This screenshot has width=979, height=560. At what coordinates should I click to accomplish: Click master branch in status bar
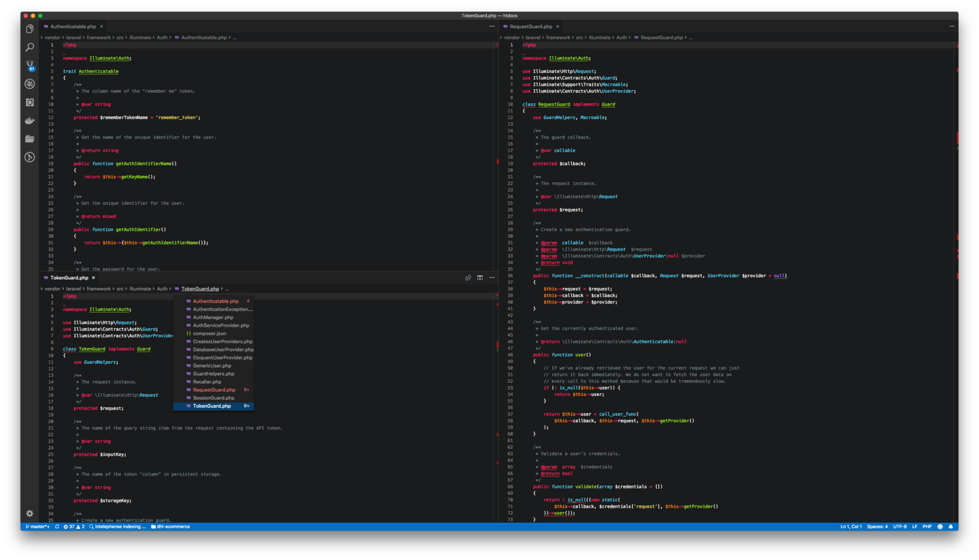38,526
